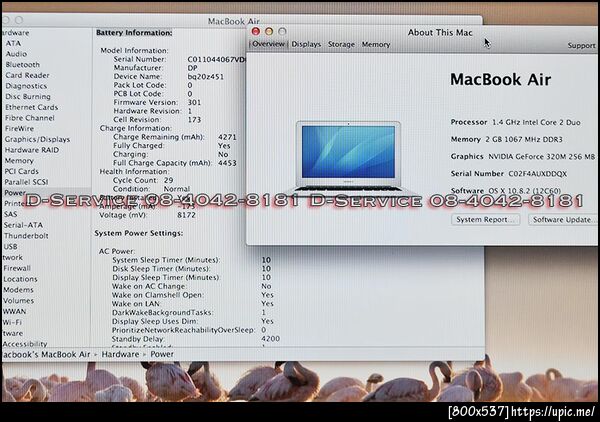Click the Display Sleep Uses Dim row
The height and width of the screenshot is (422, 600).
(193, 321)
